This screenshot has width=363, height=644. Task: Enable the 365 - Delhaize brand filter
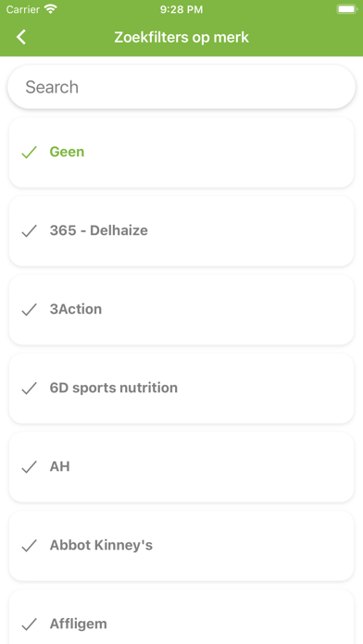181,230
